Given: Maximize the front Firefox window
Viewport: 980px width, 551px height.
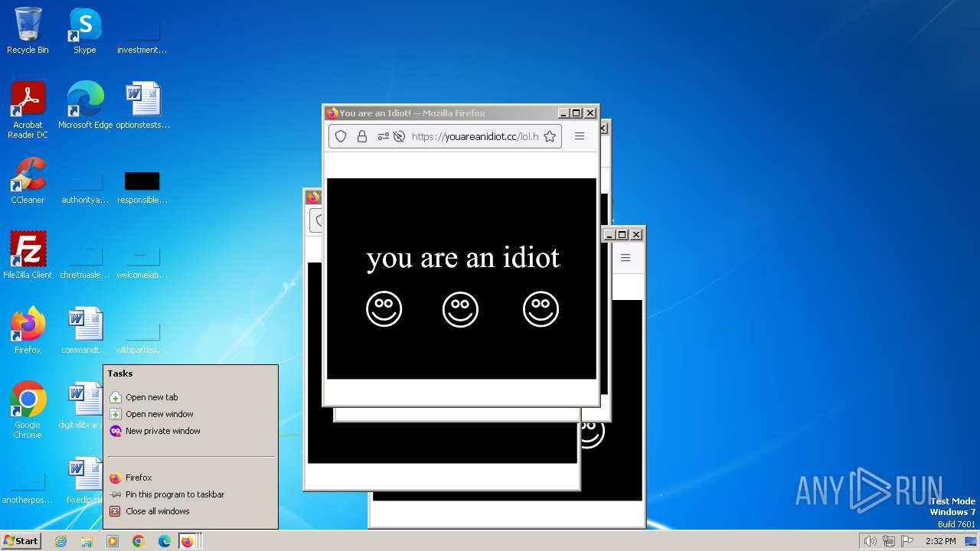Looking at the screenshot, I should pos(577,113).
